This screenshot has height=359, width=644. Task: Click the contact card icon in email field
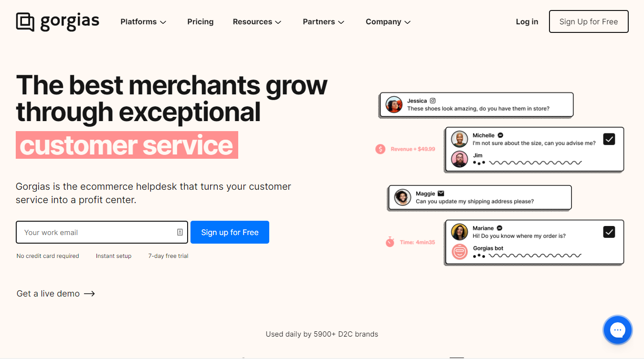pos(180,232)
